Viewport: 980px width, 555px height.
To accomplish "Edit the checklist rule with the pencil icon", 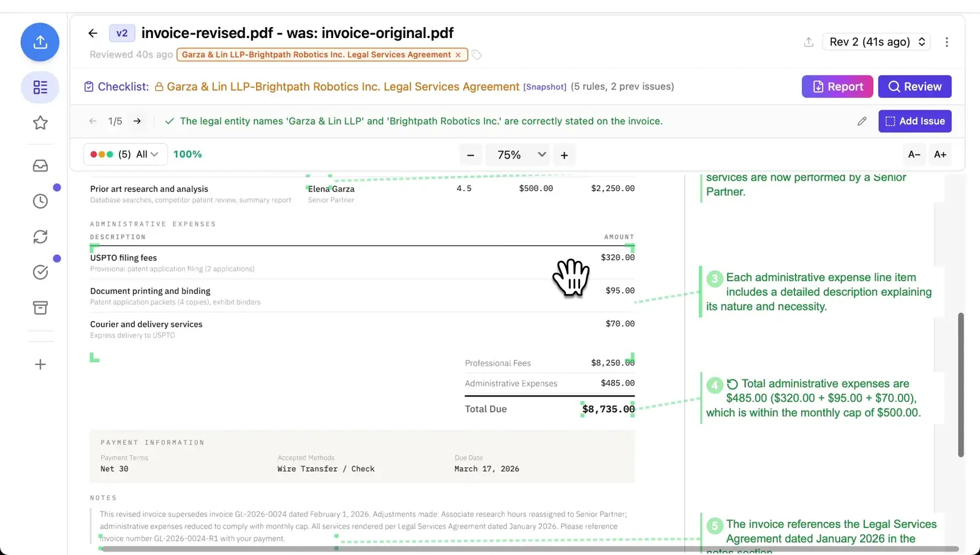I will tap(862, 121).
